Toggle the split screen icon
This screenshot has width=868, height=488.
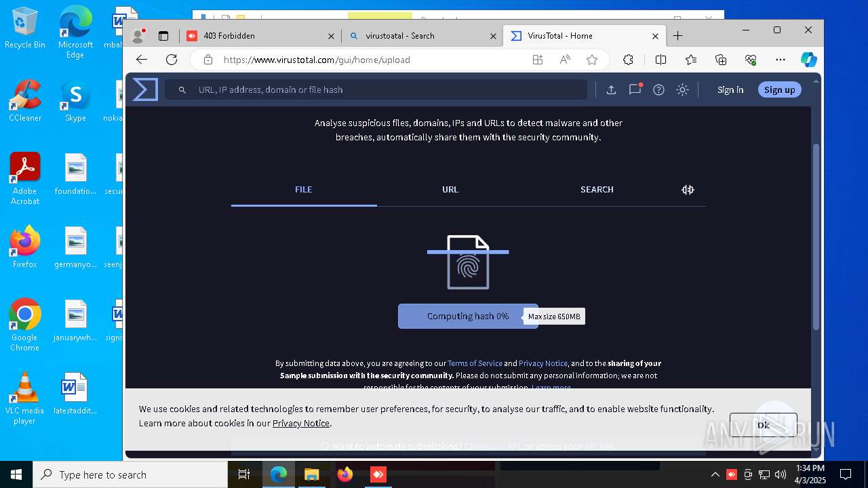(x=660, y=60)
